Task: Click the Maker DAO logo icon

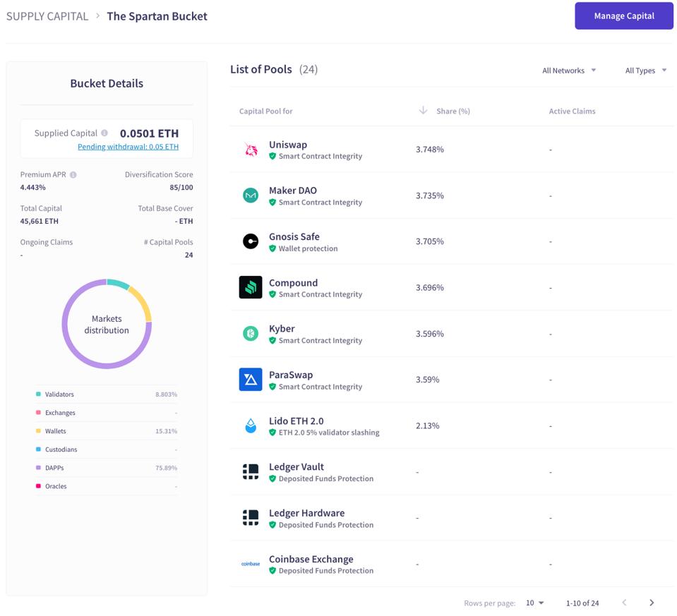Action: coord(251,195)
